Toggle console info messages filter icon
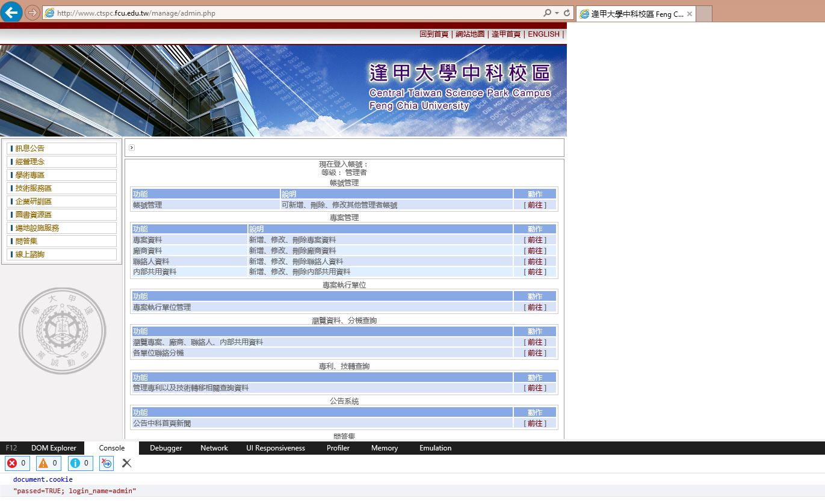Screen dimensions: 825x504 point(81,463)
